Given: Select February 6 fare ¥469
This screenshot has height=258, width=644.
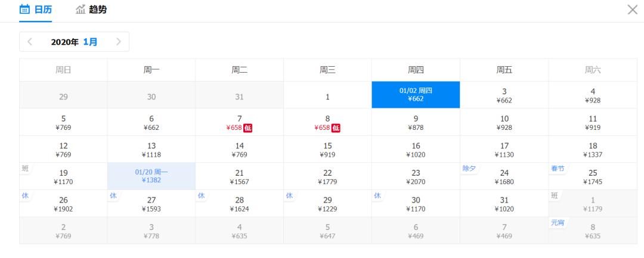Looking at the screenshot, I should coord(416,231).
